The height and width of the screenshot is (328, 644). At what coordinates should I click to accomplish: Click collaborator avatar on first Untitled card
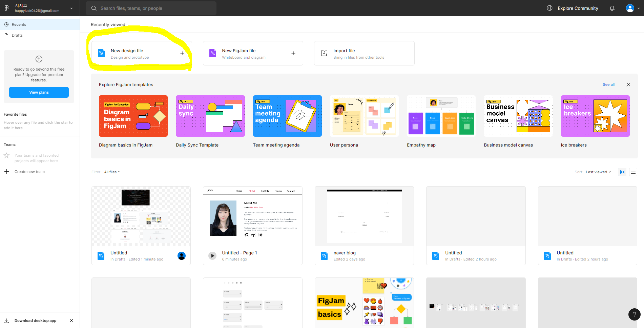click(182, 256)
